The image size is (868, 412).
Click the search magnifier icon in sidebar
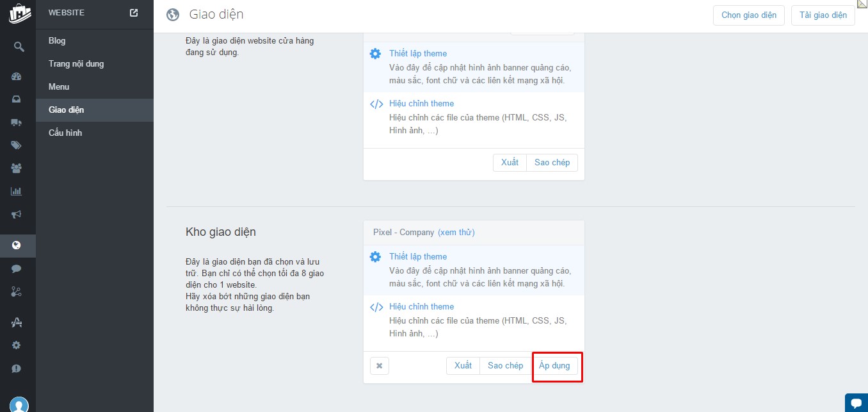[19, 47]
